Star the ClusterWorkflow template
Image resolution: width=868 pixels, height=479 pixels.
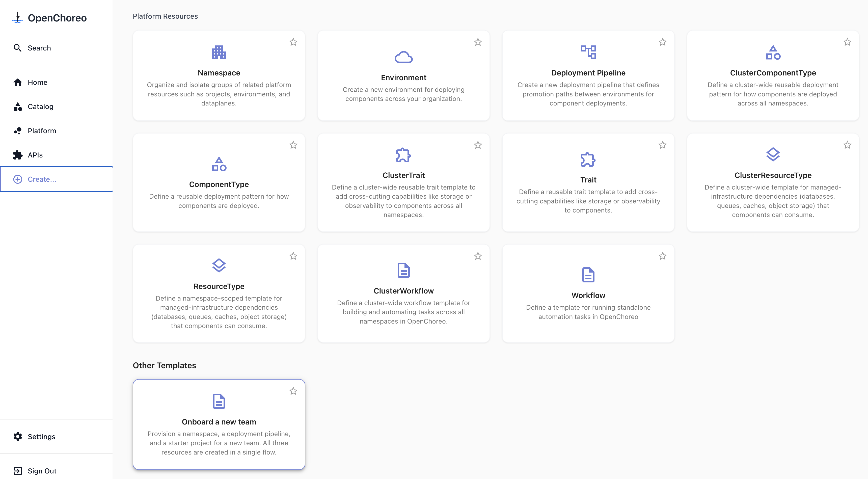point(478,256)
